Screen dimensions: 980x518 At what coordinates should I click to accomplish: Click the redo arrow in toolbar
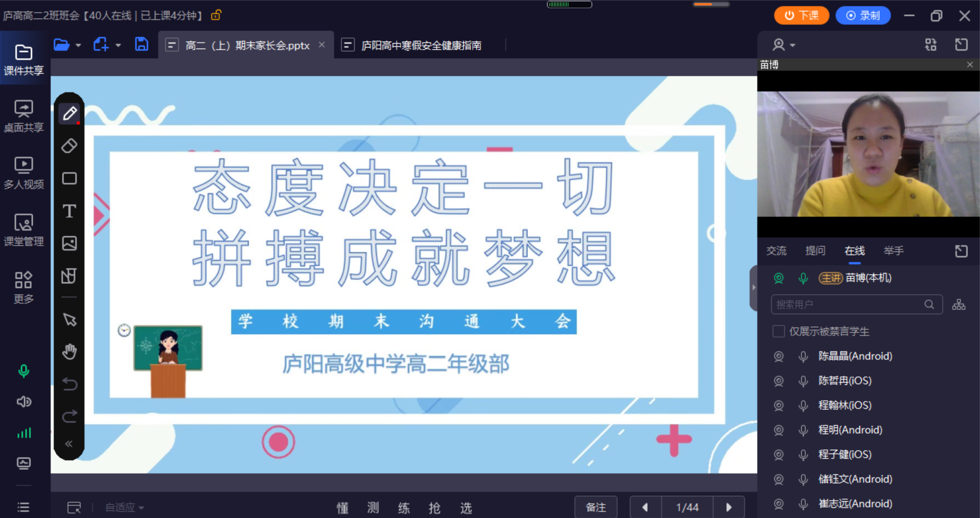[70, 416]
